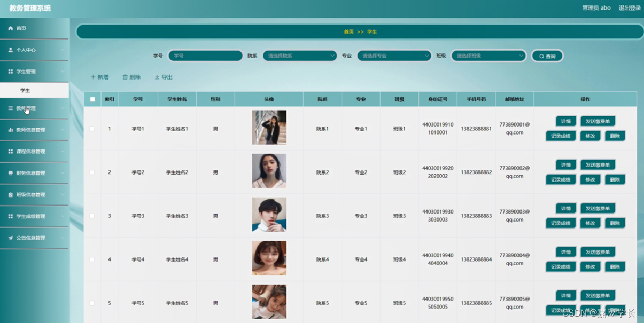Open the 请选择院系 dropdown

coord(300,56)
